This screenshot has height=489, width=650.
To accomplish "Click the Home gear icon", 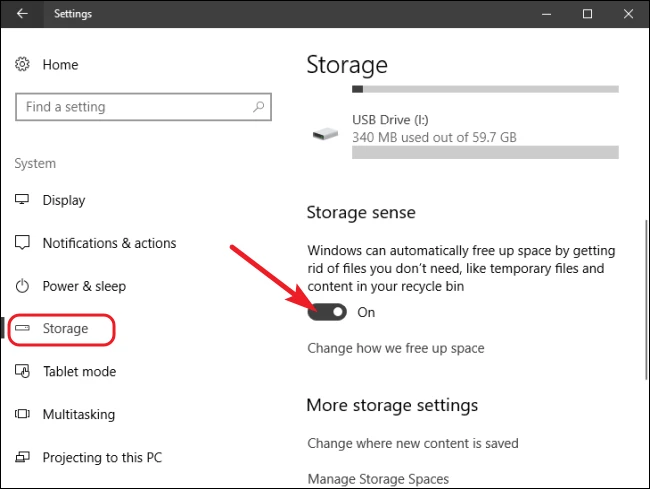I will [x=23, y=65].
